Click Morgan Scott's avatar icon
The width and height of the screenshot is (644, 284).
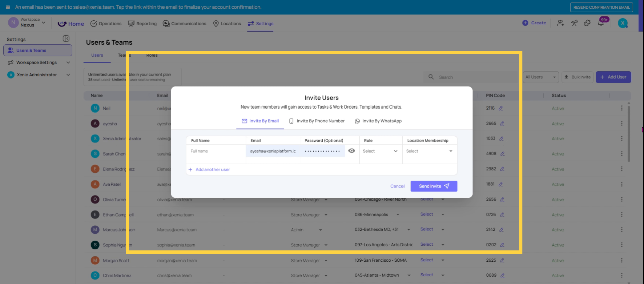pos(95,260)
